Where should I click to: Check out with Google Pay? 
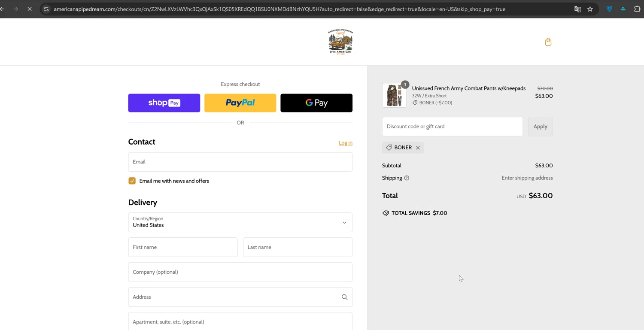pyautogui.click(x=316, y=103)
